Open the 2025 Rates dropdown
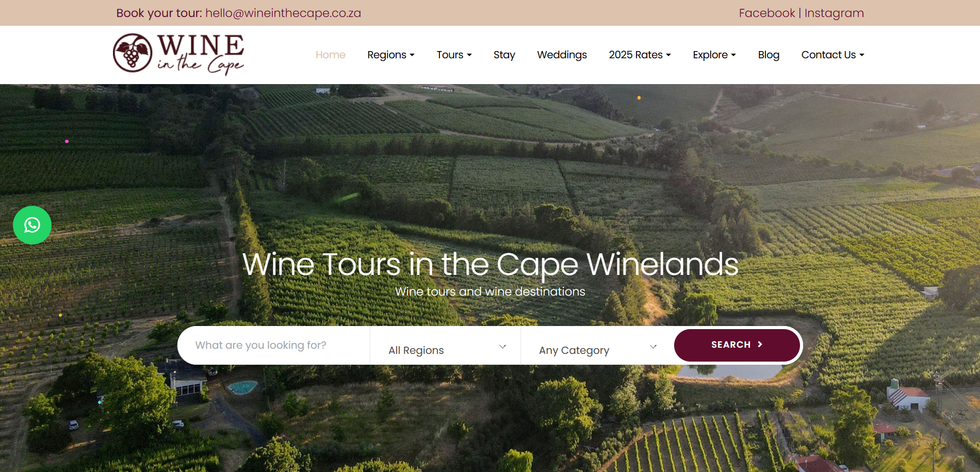The height and width of the screenshot is (472, 980). (640, 55)
